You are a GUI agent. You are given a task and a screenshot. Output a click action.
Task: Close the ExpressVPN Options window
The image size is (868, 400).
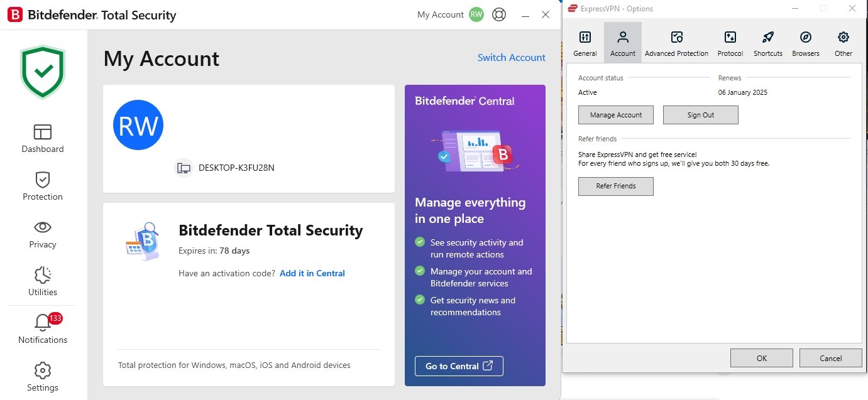[x=852, y=8]
